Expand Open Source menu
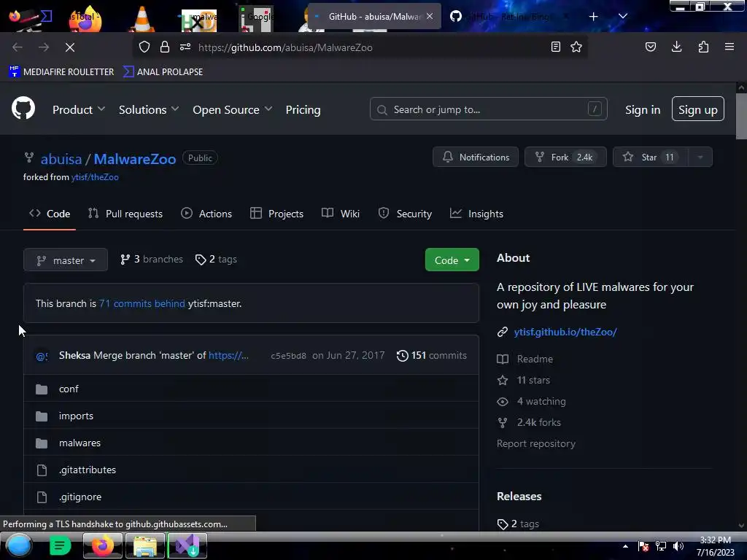747x560 pixels. coord(233,109)
